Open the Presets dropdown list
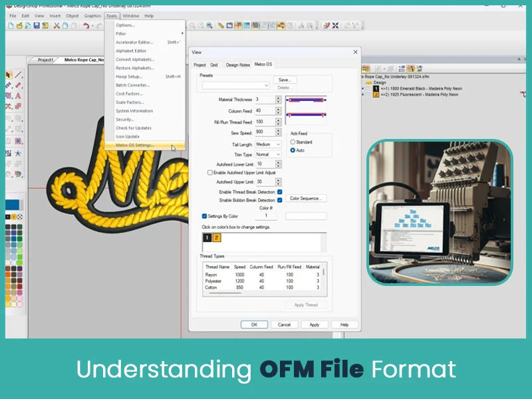 pyautogui.click(x=267, y=85)
